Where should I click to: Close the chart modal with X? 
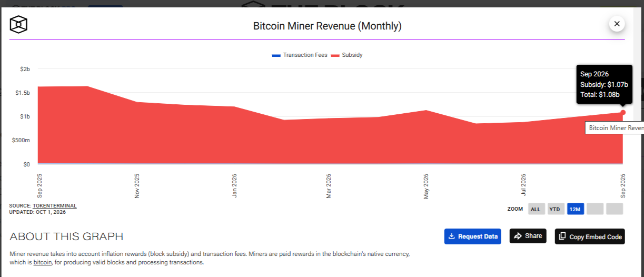[x=617, y=24]
